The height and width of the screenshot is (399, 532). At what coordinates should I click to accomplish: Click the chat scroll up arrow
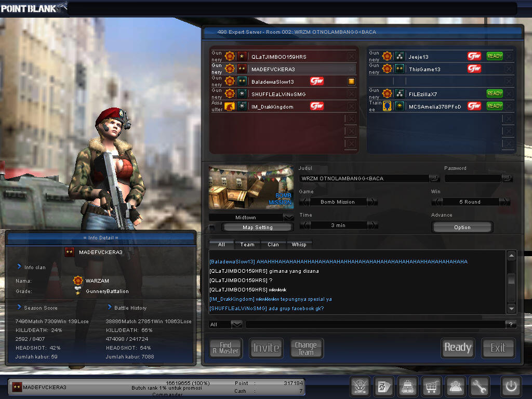(511, 256)
